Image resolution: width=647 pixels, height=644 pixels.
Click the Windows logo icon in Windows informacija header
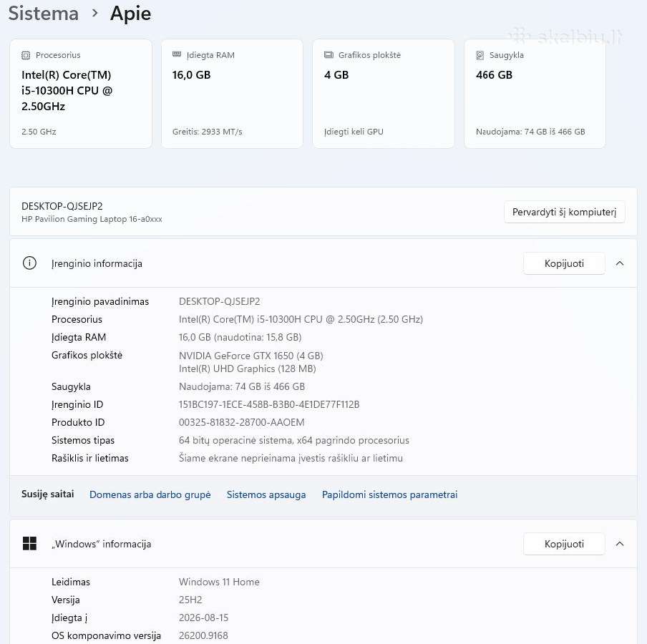[x=30, y=543]
